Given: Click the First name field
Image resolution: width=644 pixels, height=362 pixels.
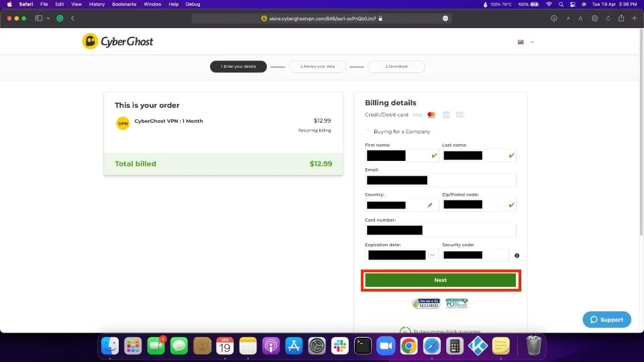Looking at the screenshot, I should click(x=402, y=156).
